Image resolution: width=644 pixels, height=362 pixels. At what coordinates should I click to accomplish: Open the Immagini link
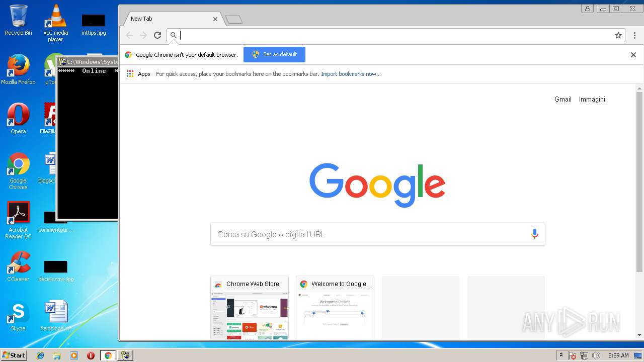click(592, 100)
